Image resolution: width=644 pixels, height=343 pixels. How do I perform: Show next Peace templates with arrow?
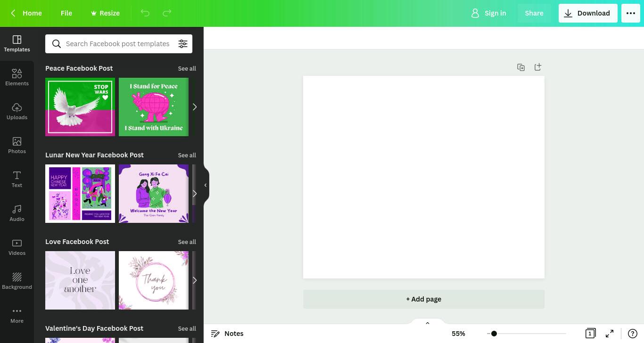195,107
